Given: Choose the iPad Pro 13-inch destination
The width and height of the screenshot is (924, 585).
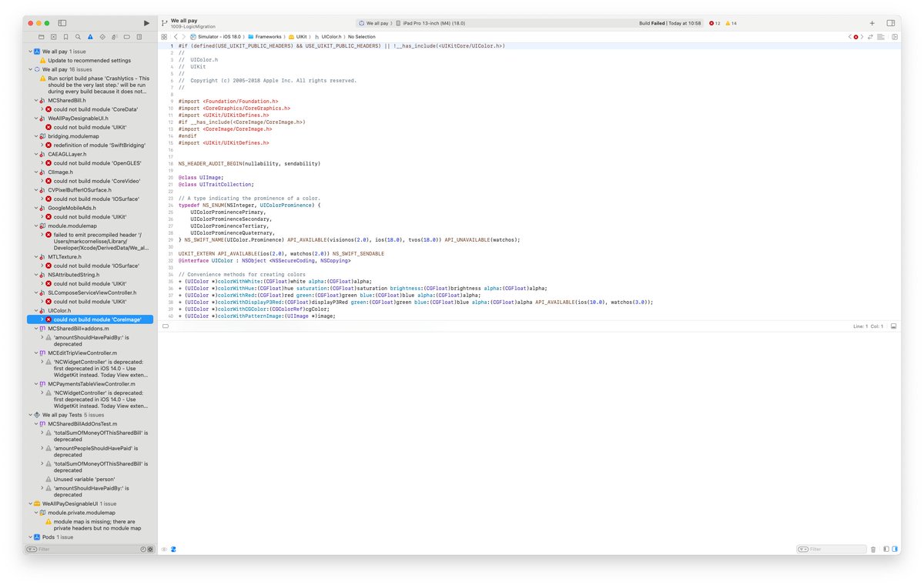Looking at the screenshot, I should click(430, 23).
